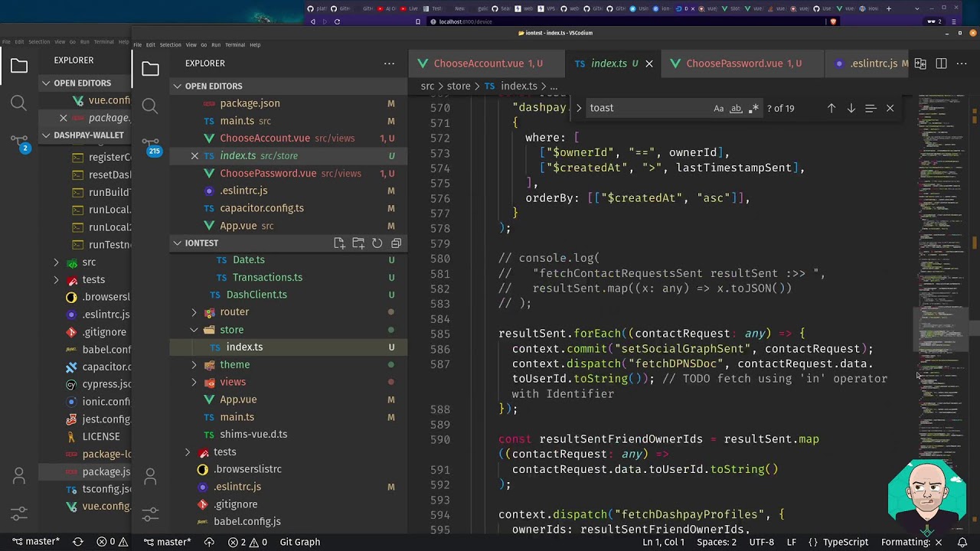Switch to ChoosePassword.vue editor tab
Image resolution: width=980 pixels, height=551 pixels.
pyautogui.click(x=743, y=64)
